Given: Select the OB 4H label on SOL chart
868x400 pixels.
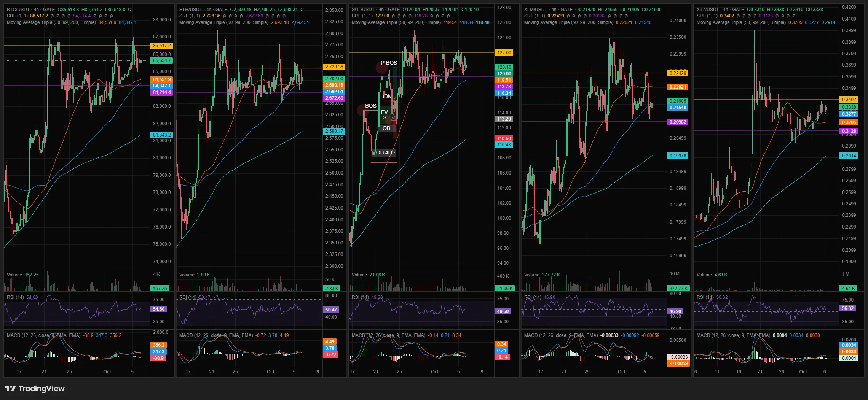Looking at the screenshot, I should coord(384,152).
